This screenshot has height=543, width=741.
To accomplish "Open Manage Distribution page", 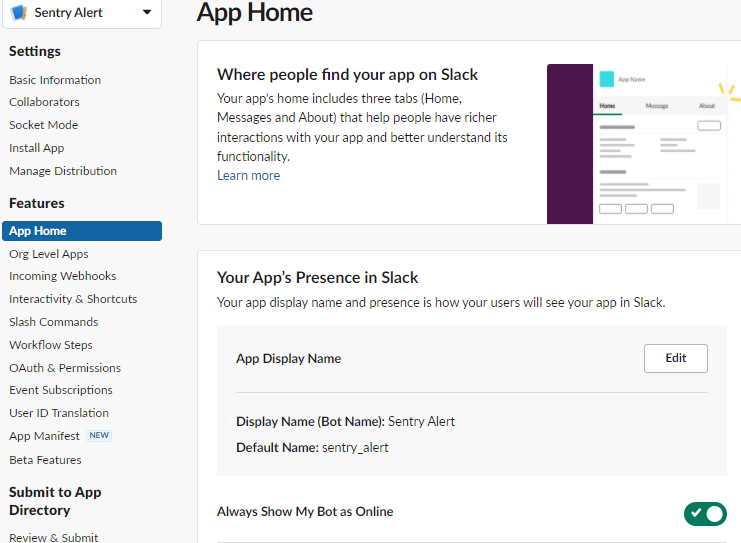I will (63, 171).
